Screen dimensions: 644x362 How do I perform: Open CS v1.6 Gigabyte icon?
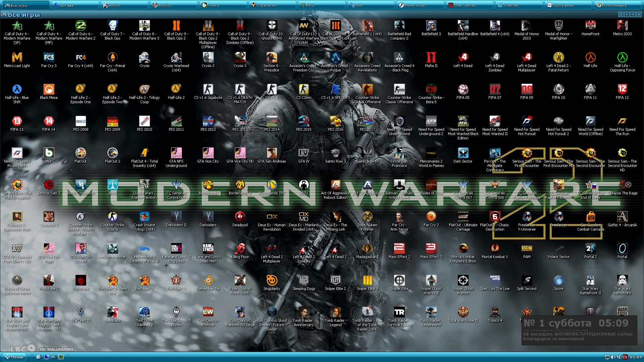[208, 89]
